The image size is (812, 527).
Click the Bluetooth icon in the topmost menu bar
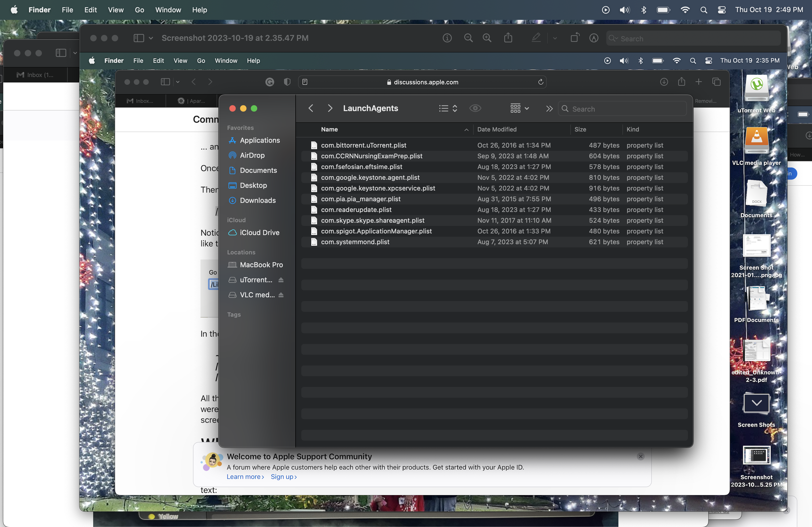pyautogui.click(x=643, y=10)
